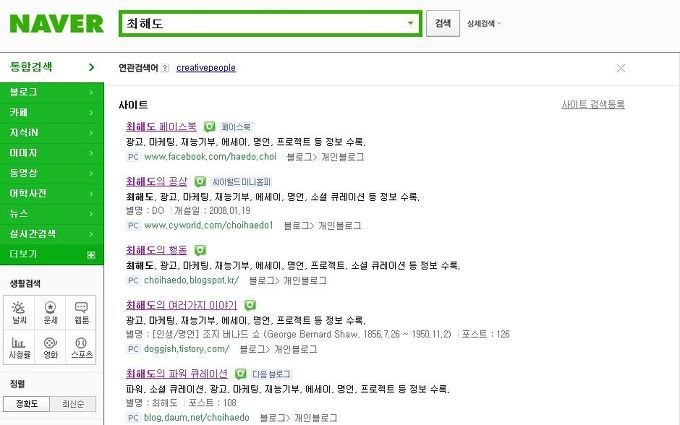Click 개인블로그 category under 최해도의 공상
The width and height of the screenshot is (680, 425).
(340, 226)
